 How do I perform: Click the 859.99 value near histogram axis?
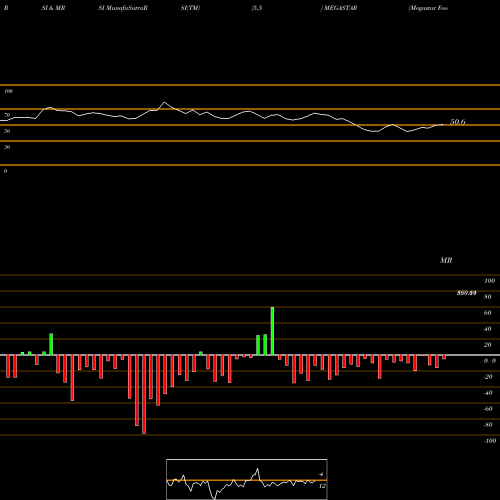coord(466,293)
